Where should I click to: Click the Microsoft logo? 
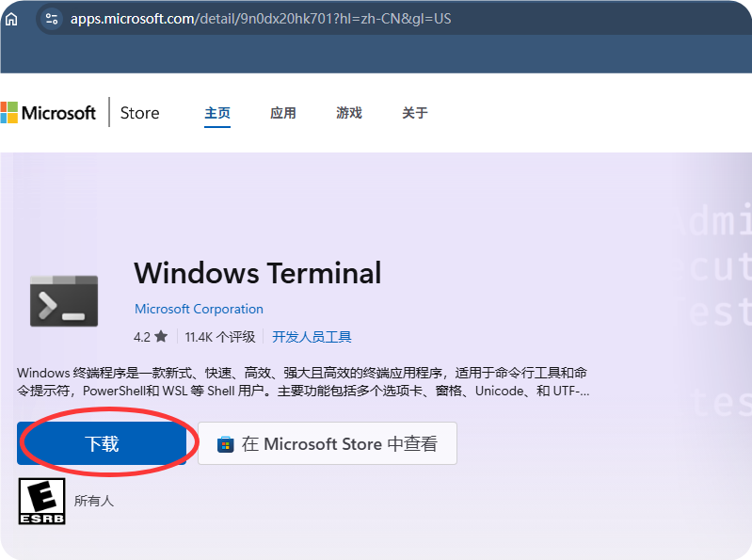[48, 113]
